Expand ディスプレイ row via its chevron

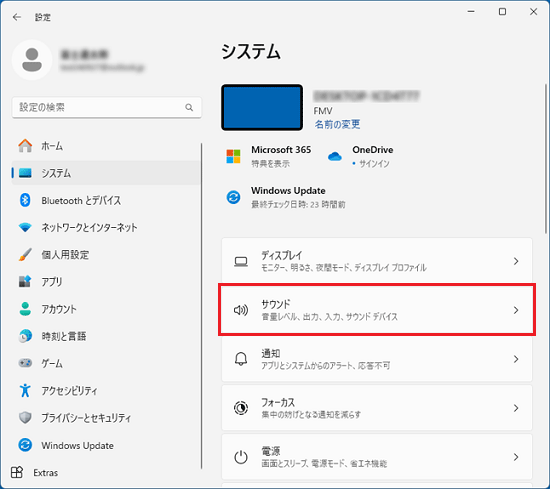point(516,261)
